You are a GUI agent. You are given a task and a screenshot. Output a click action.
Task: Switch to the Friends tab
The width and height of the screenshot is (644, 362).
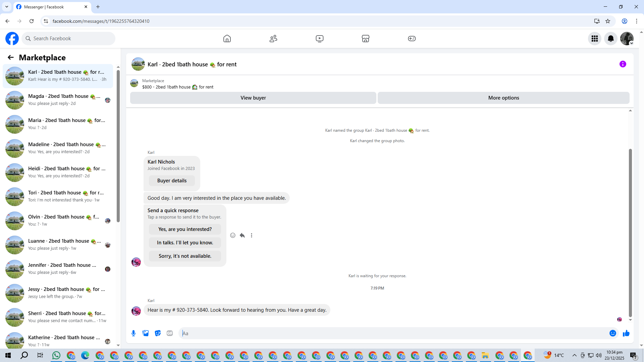(273, 39)
